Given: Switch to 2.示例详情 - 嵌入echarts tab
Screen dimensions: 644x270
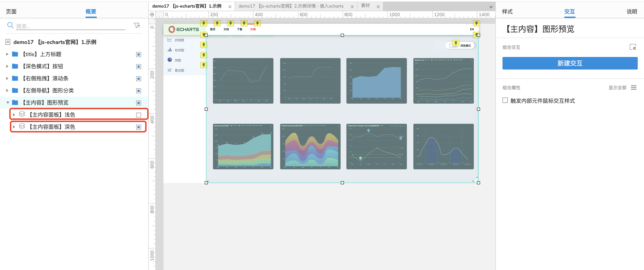Looking at the screenshot, I should click(291, 6).
